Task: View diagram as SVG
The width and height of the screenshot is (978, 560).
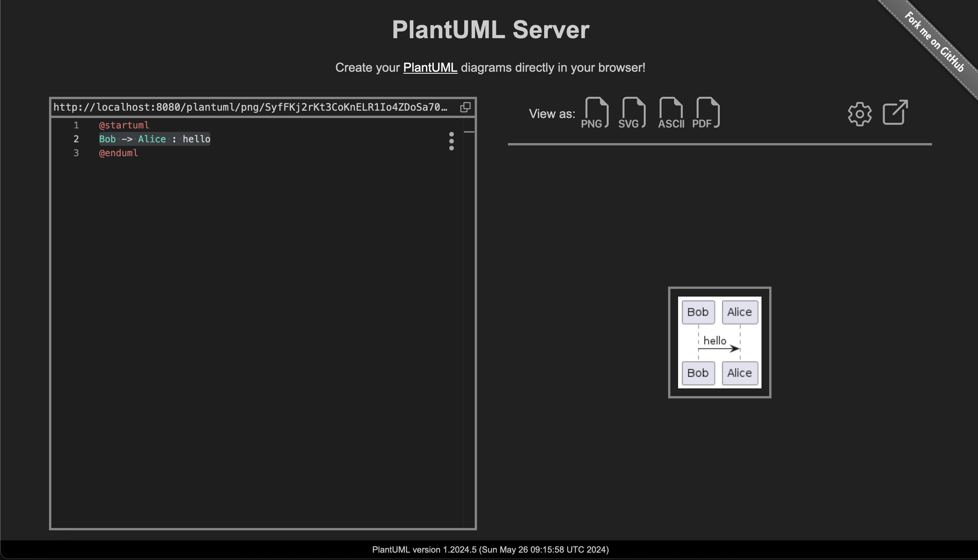Action: pyautogui.click(x=632, y=113)
